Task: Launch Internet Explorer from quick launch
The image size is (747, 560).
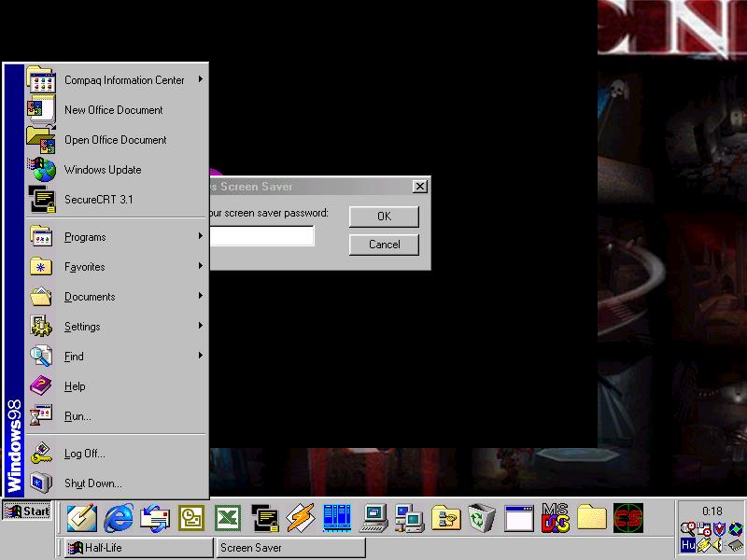Action: 119,518
